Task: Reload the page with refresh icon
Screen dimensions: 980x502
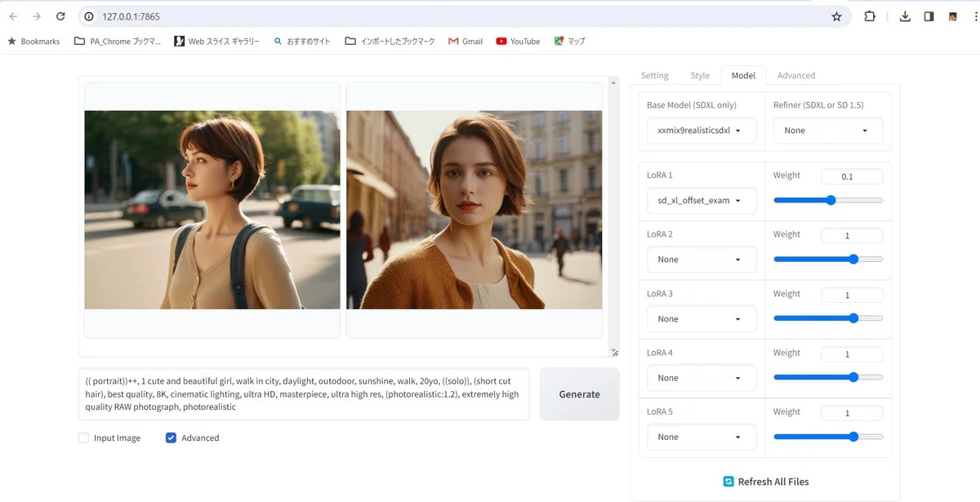Action: [x=61, y=16]
